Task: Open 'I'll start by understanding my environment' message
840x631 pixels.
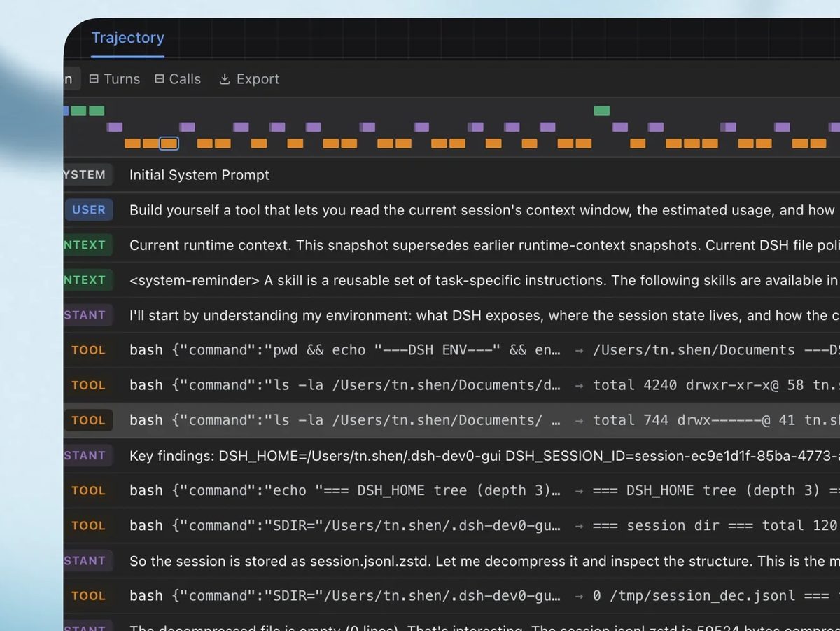Action: point(451,315)
